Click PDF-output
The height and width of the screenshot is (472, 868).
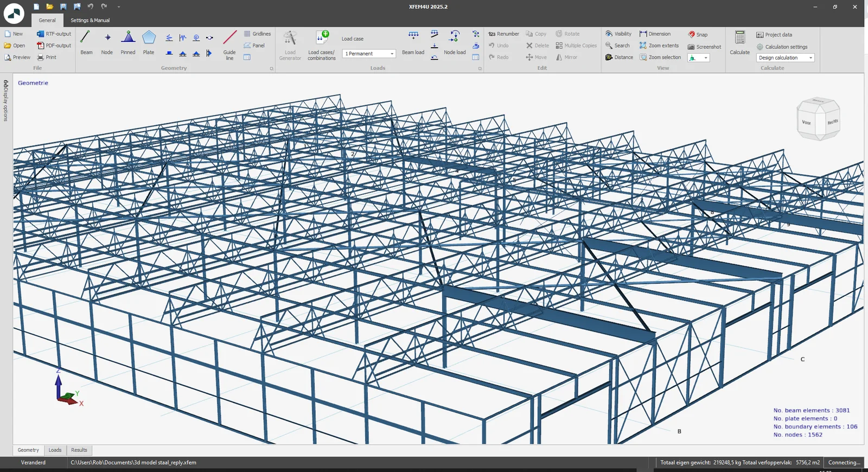[x=54, y=46]
